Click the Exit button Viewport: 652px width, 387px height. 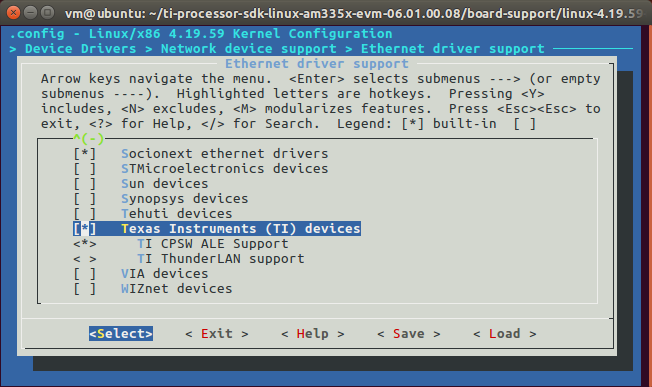217,333
